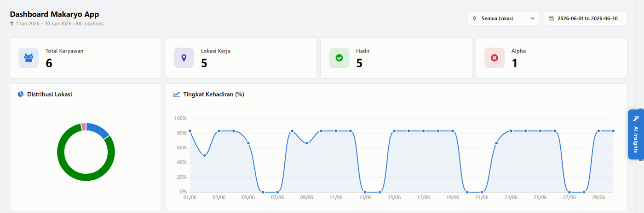Click the map pin icon in location filter
644x213 pixels.
tap(474, 19)
